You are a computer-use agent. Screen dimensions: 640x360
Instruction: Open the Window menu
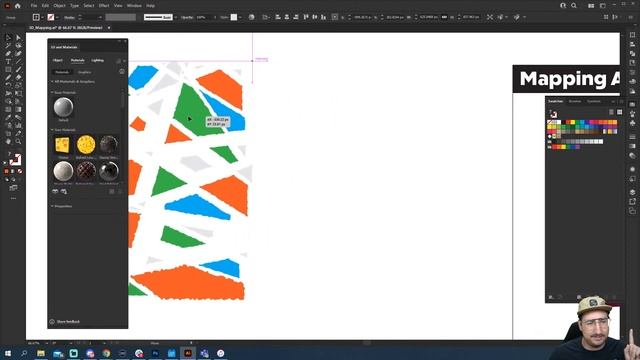click(134, 6)
